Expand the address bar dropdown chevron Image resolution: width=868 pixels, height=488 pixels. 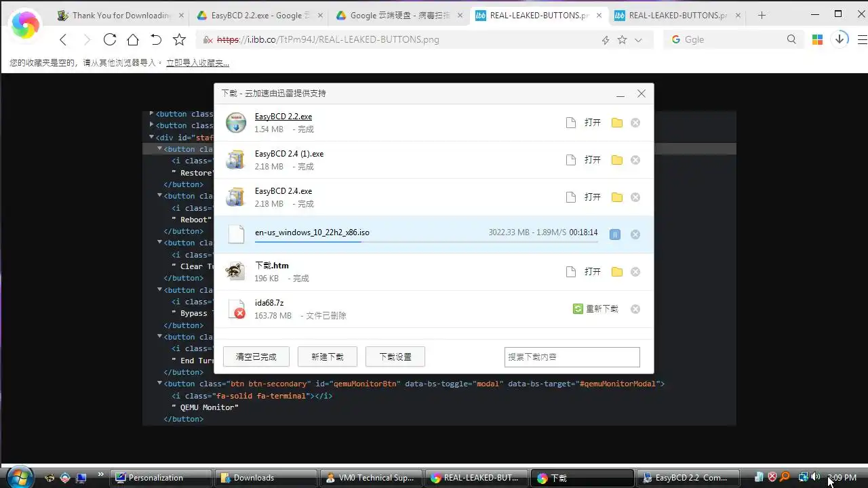click(x=638, y=40)
